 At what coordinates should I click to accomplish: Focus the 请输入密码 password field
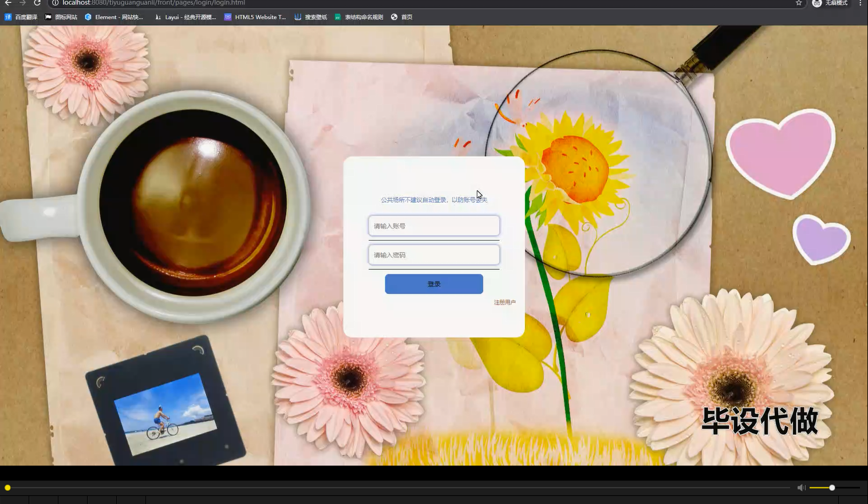click(x=434, y=255)
